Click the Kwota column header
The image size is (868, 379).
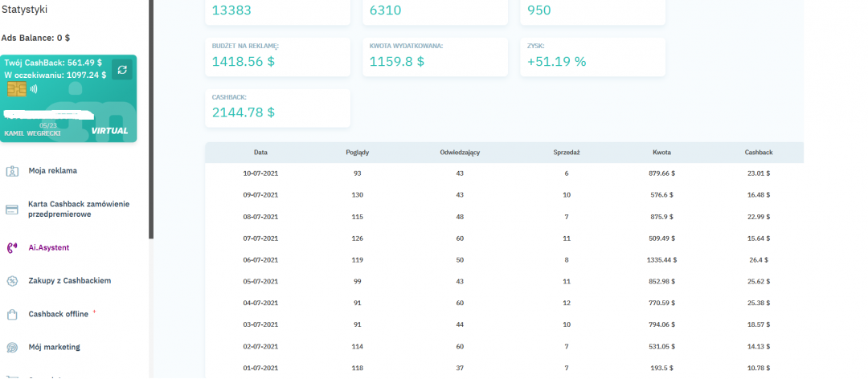661,152
